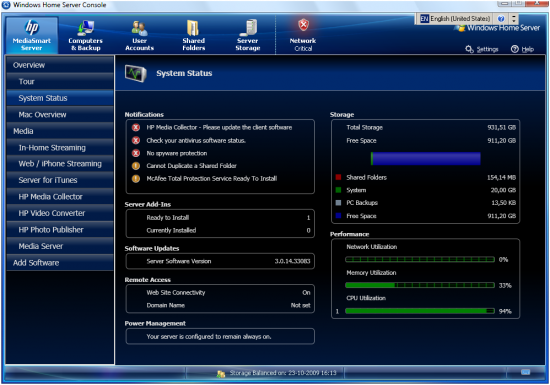Open Mac Overview sidebar item
This screenshot has width=550, height=385.
click(x=60, y=115)
